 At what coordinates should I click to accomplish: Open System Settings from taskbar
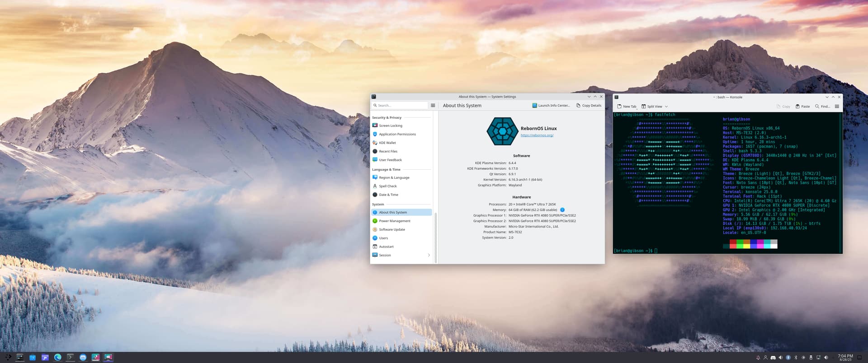(20, 357)
